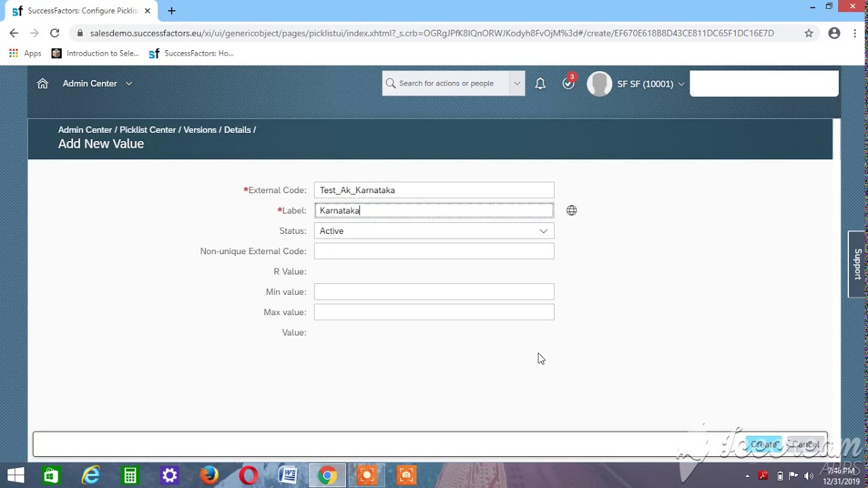Click the volume speaker tray icon
Screen dimensions: 868x488
point(808,475)
